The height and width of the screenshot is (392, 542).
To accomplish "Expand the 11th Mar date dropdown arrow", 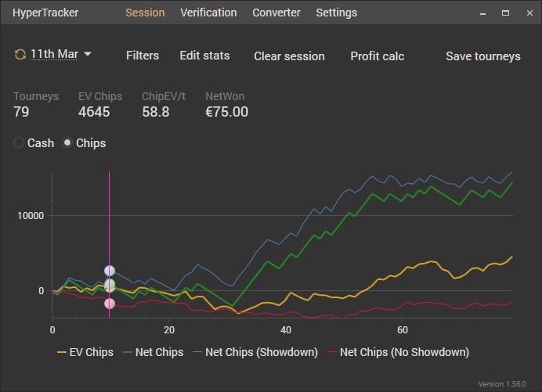I will (x=88, y=55).
